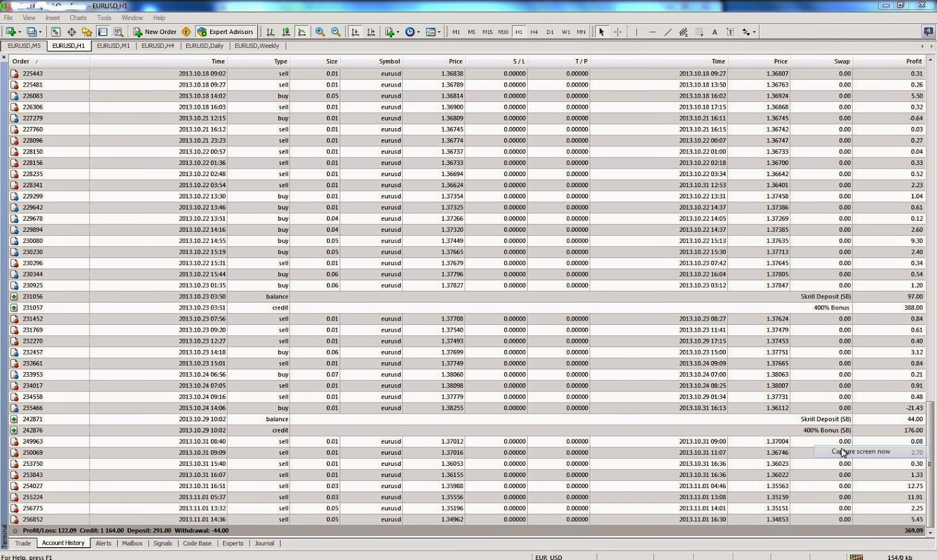Select the Crosshair tool
937x560 pixels.
[x=617, y=32]
